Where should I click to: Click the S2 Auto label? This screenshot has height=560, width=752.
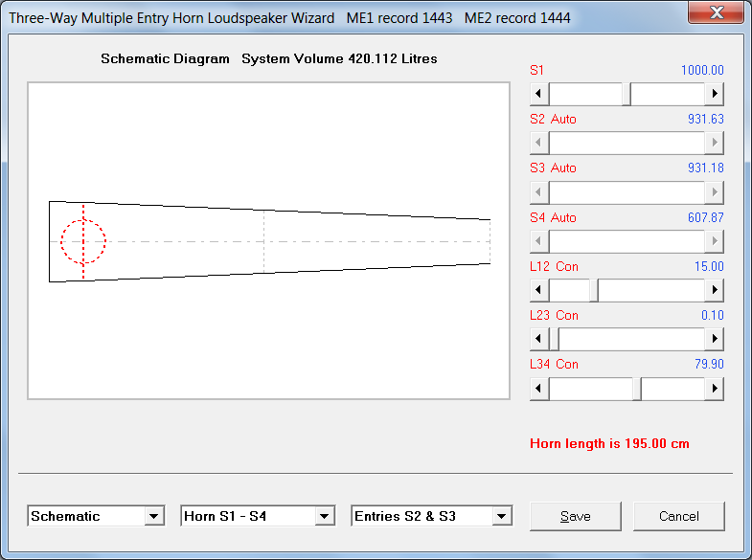coord(553,119)
